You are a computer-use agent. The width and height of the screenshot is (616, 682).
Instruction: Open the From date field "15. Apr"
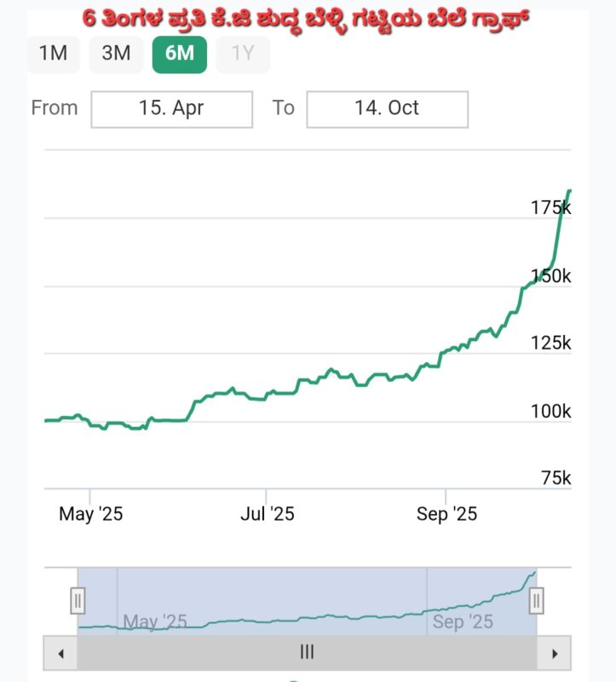click(171, 108)
